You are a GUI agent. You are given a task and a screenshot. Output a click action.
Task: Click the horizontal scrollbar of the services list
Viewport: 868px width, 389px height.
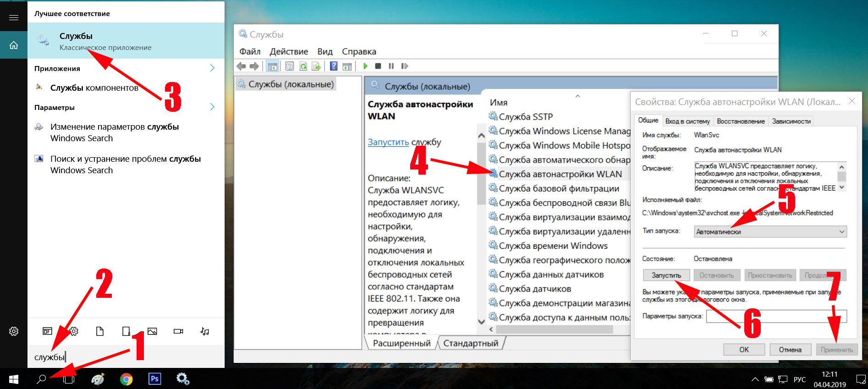click(x=555, y=329)
